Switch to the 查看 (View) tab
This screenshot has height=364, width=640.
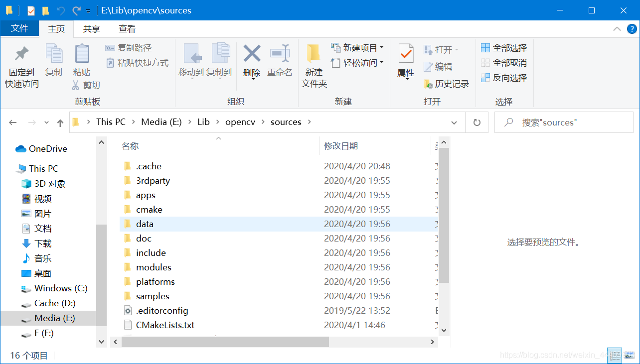pyautogui.click(x=127, y=28)
